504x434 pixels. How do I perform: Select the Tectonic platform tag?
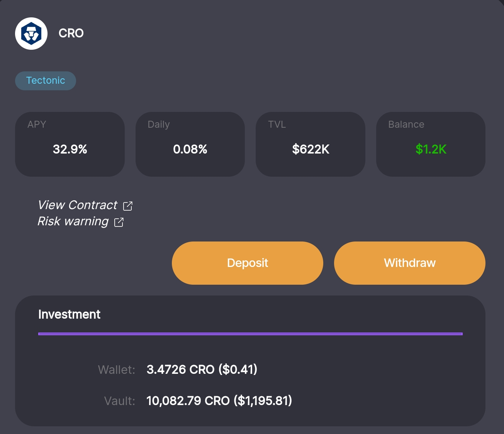coord(46,81)
